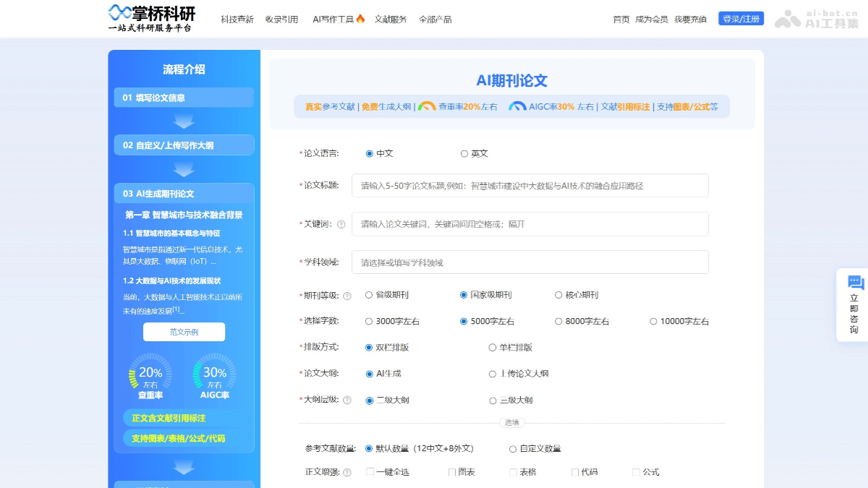Click the 论文标题 input field

[x=530, y=185]
